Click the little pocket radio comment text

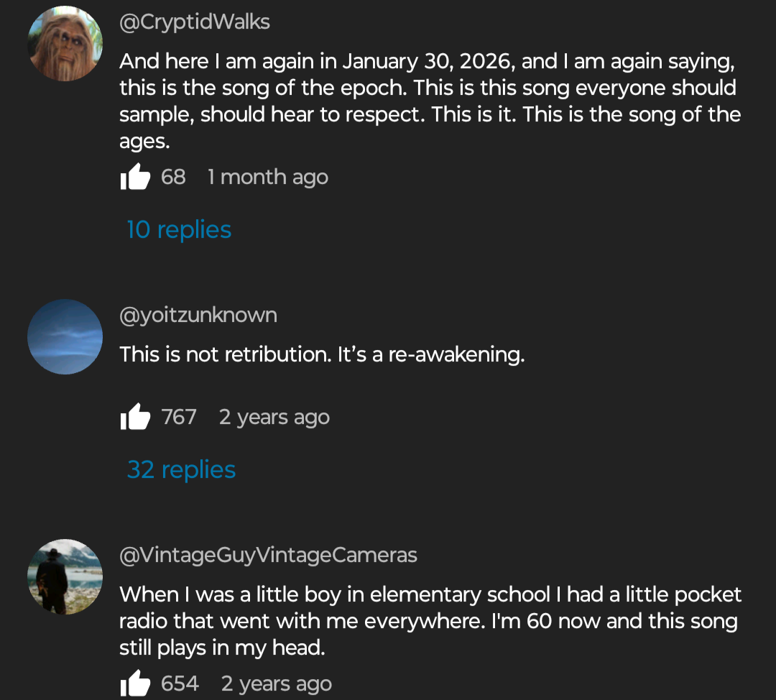click(430, 621)
